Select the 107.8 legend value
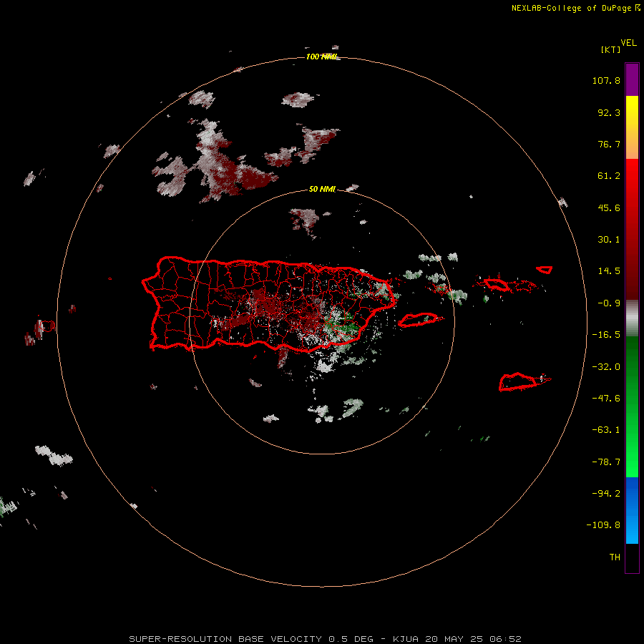The width and height of the screenshot is (644, 644). 606,80
